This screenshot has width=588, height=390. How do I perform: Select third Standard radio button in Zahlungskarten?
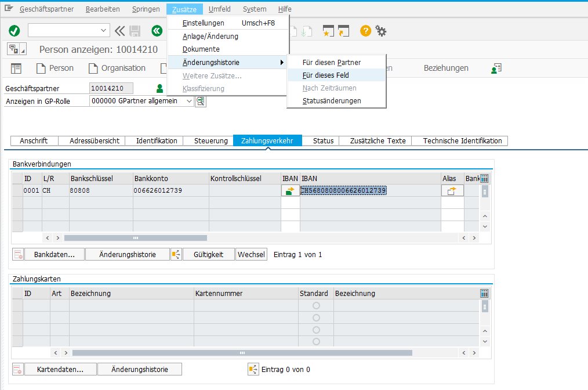pos(316,330)
